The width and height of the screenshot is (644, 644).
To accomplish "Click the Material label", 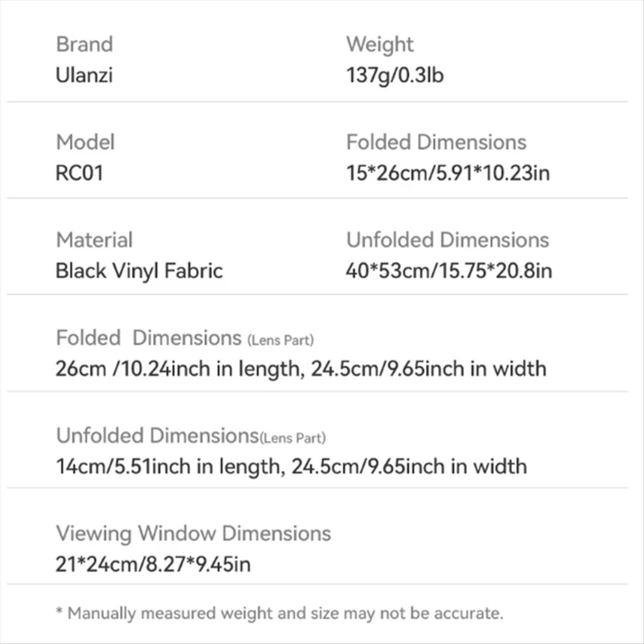I will [94, 240].
